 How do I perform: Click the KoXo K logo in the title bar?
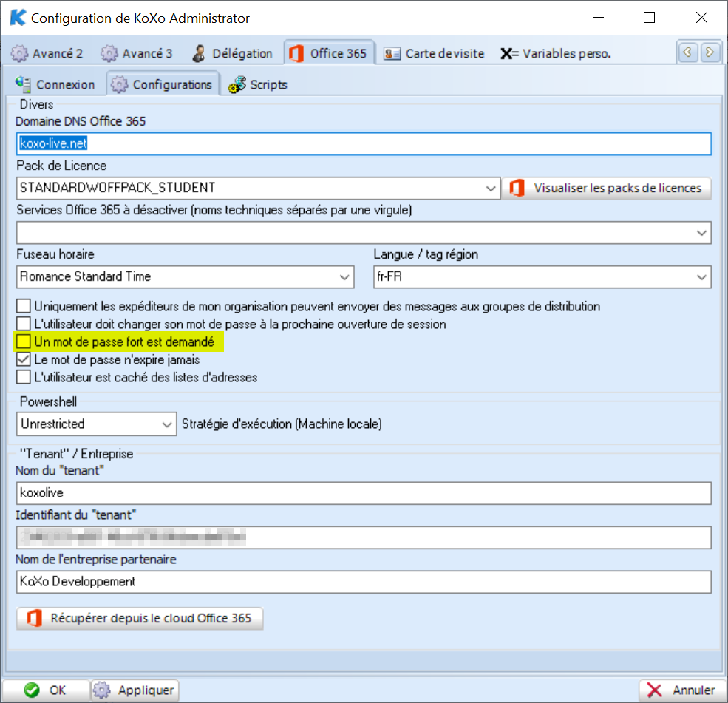point(17,18)
